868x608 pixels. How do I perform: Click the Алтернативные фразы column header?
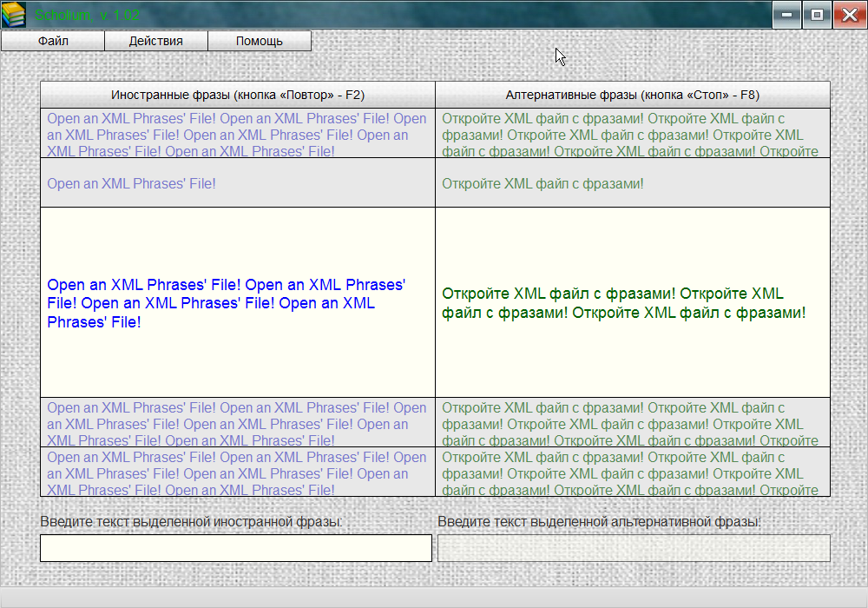tap(633, 95)
